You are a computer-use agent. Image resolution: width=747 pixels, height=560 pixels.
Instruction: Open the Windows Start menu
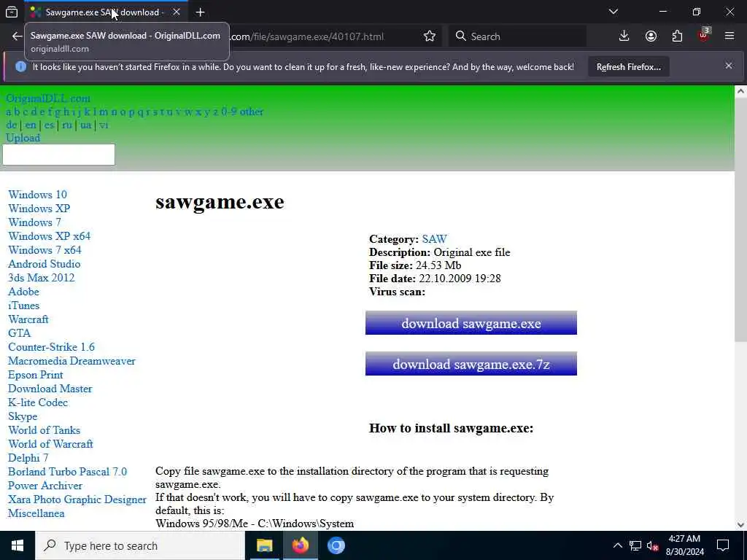18,545
